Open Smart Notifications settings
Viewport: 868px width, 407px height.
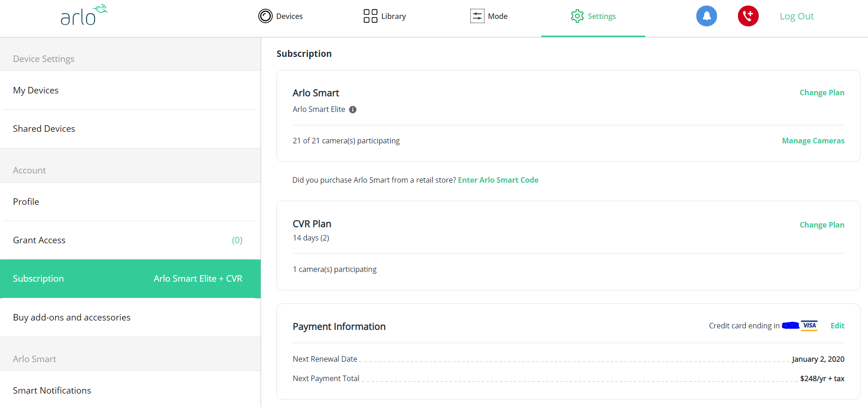coord(52,390)
